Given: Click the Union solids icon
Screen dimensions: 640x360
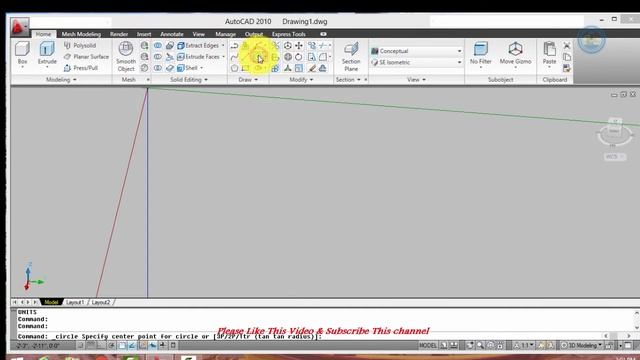Looking at the screenshot, I should (x=158, y=45).
